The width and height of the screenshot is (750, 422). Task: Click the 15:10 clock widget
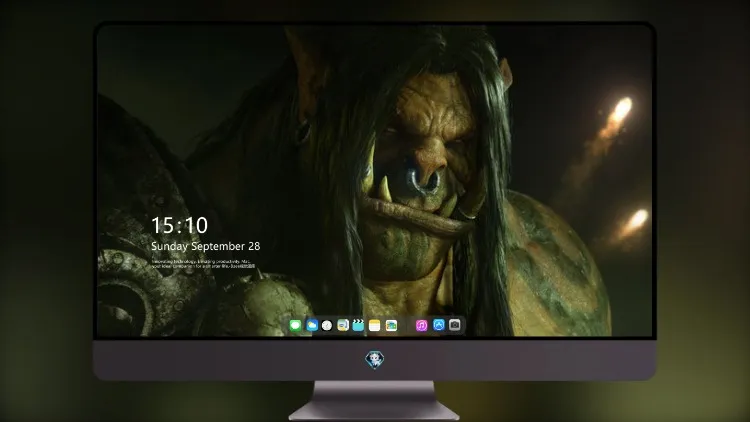tap(179, 225)
